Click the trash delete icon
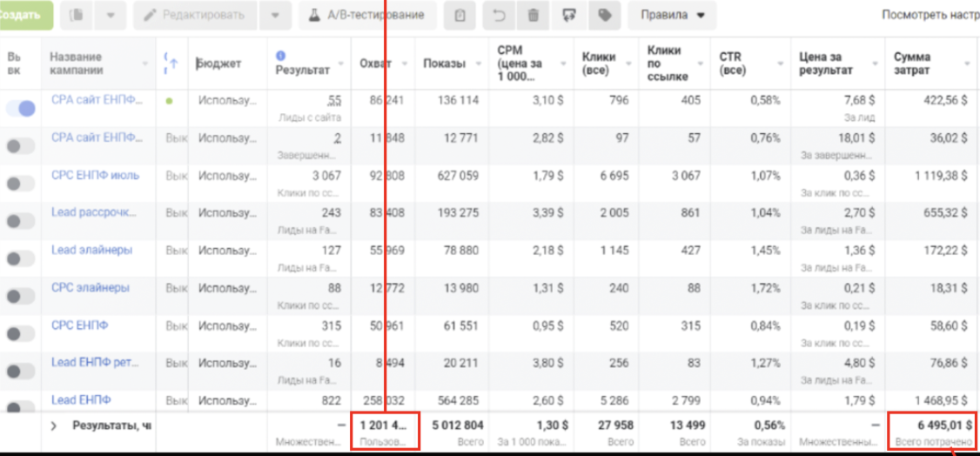980x456 pixels. [534, 15]
